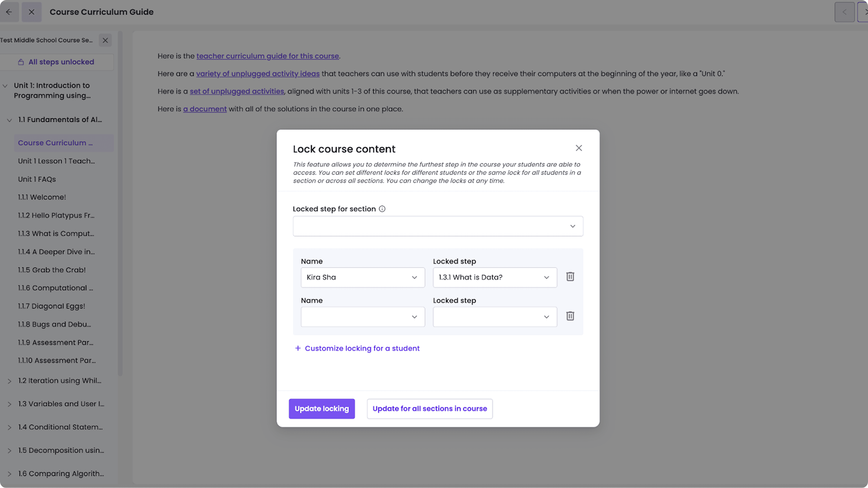Screen dimensions: 868x488
Task: Open the Kira Sha name dropdown
Action: tap(363, 277)
